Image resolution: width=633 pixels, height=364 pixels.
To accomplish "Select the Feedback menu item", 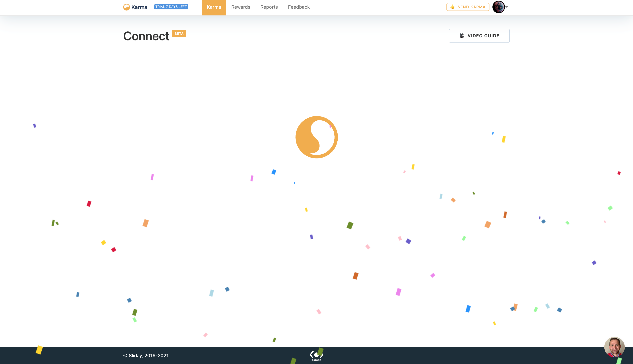I will pos(299,7).
